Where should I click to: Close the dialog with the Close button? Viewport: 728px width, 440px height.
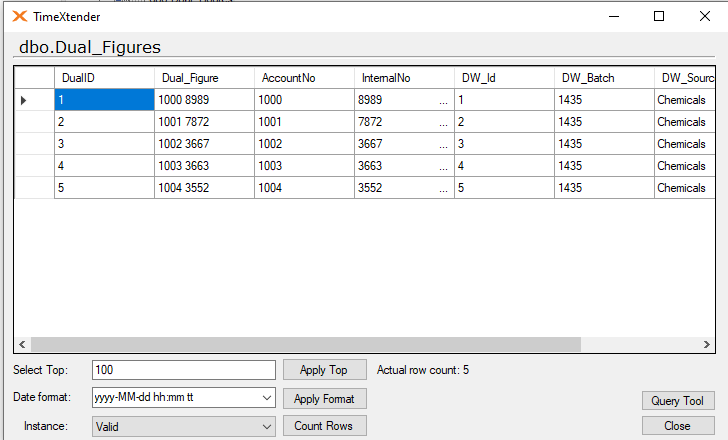click(x=678, y=426)
